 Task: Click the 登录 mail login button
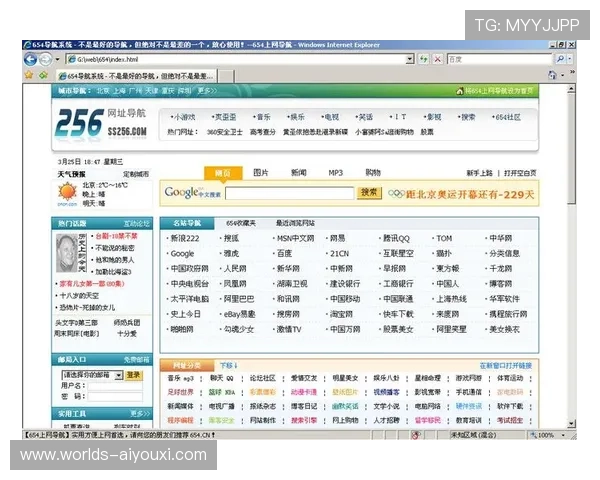[134, 375]
